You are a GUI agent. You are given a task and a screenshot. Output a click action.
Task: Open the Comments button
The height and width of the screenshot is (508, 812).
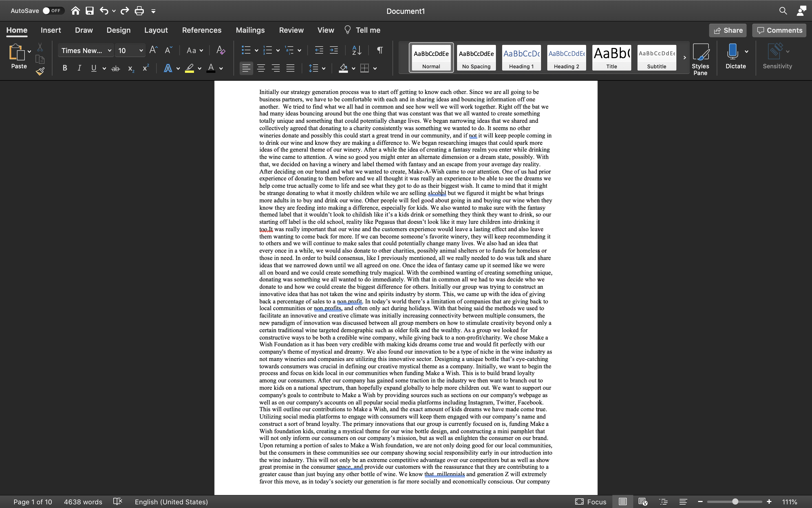click(779, 30)
